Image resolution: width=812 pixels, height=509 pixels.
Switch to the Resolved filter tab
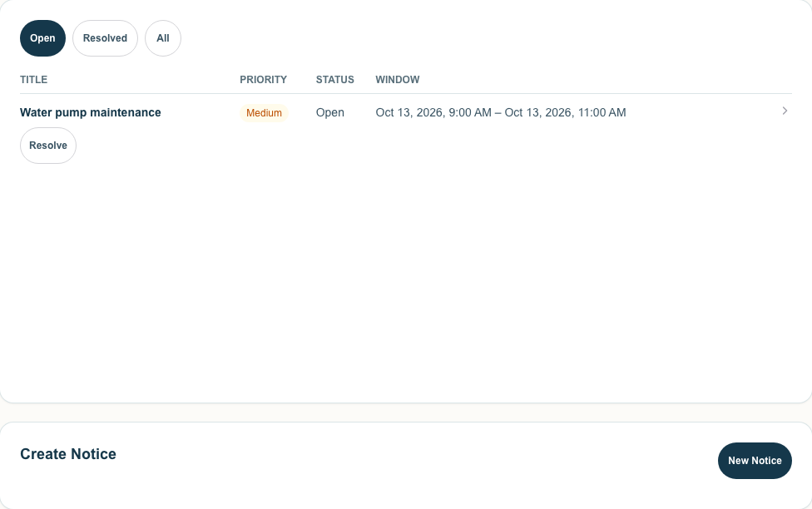(x=105, y=38)
